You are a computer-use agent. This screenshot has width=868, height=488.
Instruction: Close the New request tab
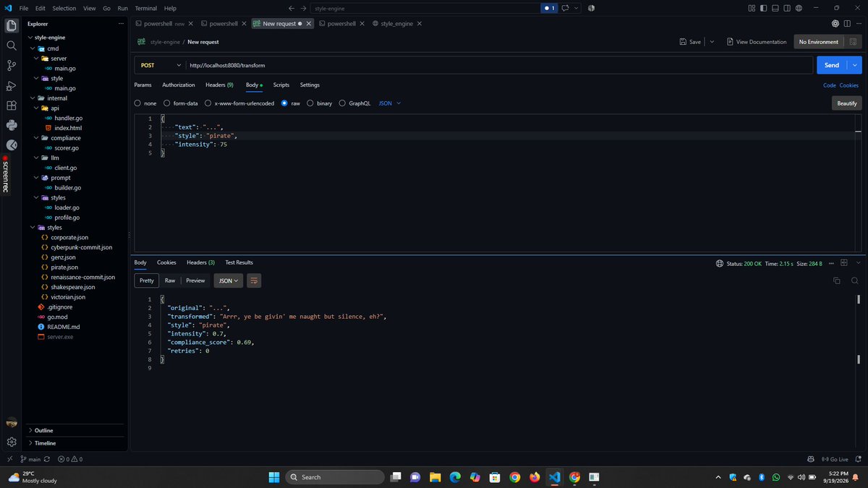pyautogui.click(x=309, y=23)
